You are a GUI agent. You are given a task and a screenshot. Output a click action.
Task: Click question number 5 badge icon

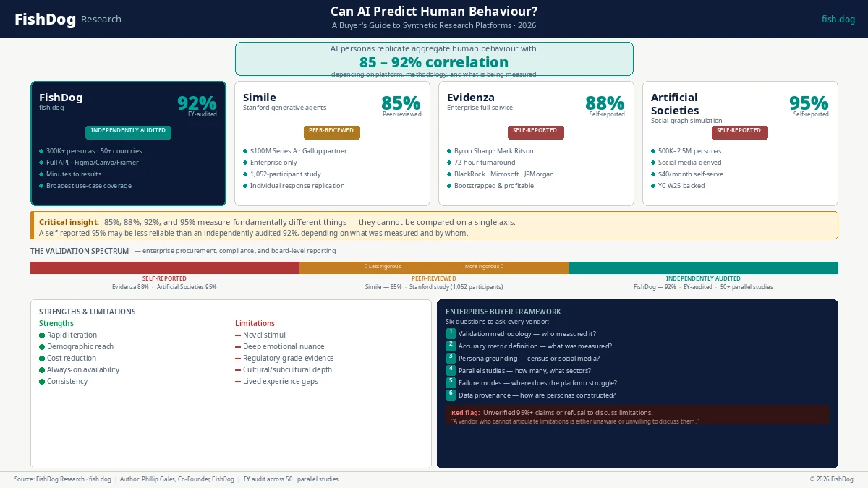[x=451, y=382]
